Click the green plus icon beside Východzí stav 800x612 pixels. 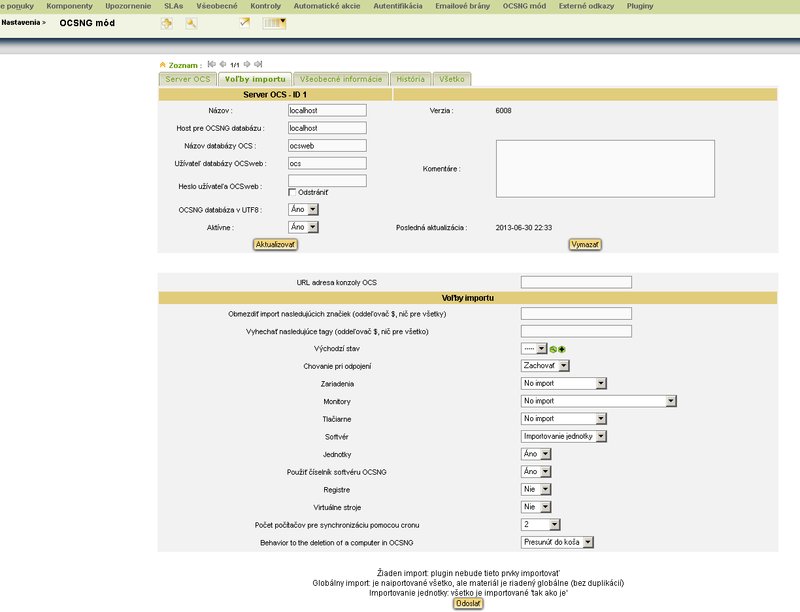[562, 349]
